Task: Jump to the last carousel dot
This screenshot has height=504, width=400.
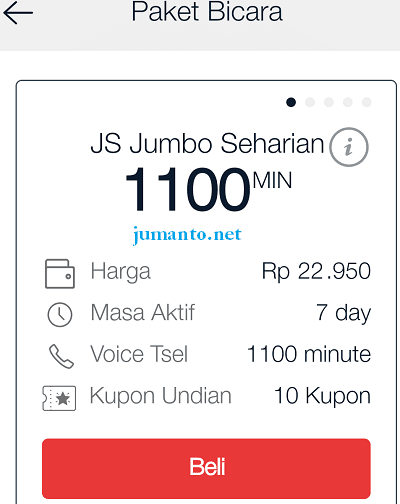Action: (x=367, y=102)
